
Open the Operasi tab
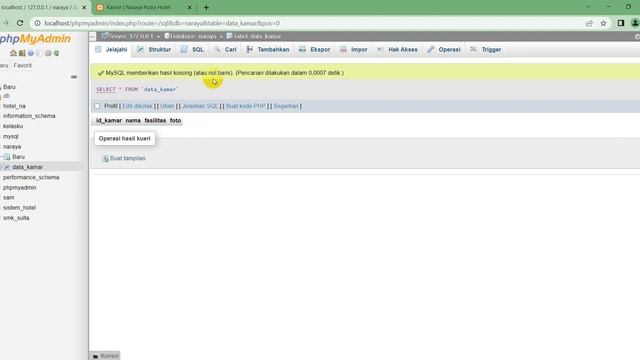pyautogui.click(x=444, y=49)
